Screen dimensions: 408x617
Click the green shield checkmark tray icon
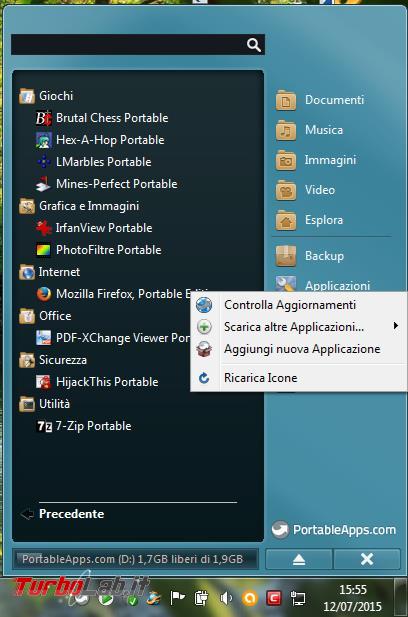(132, 600)
